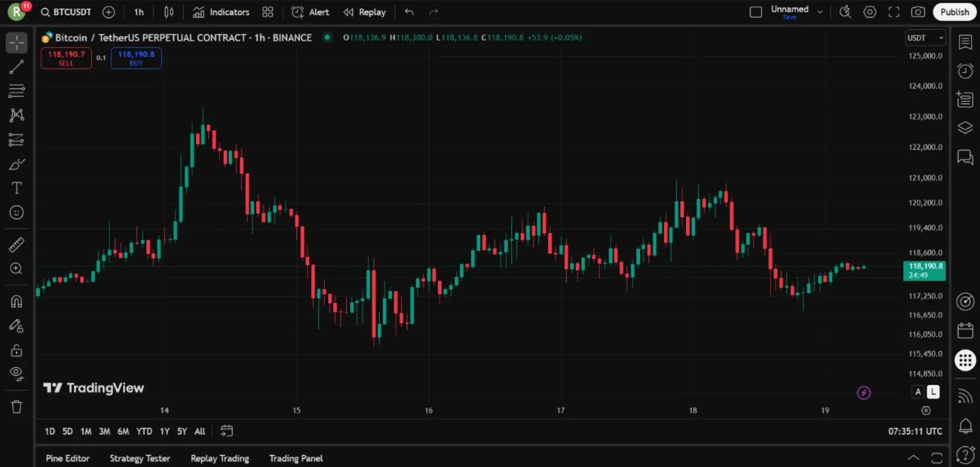Open the chats panel icon
The width and height of the screenshot is (980, 467).
click(965, 157)
